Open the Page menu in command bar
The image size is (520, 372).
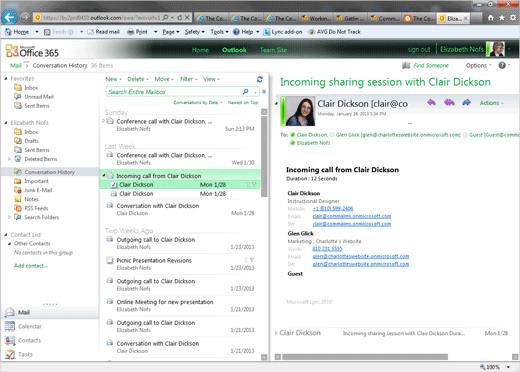click(x=171, y=32)
